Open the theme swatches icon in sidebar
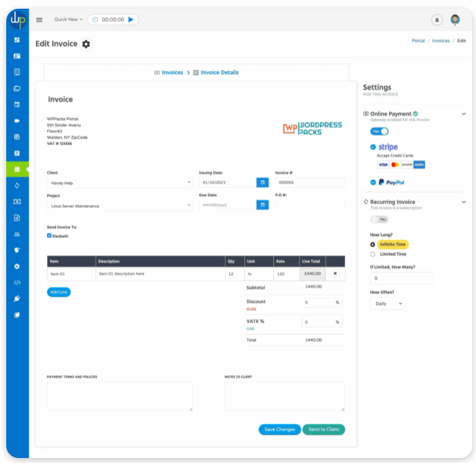The height and width of the screenshot is (463, 476). pos(17,250)
